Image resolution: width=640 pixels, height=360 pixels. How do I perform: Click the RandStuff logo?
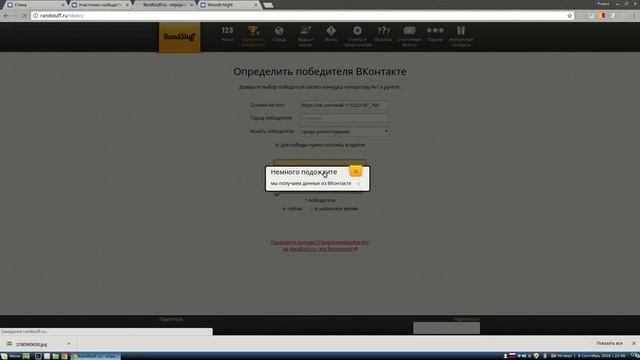point(180,37)
